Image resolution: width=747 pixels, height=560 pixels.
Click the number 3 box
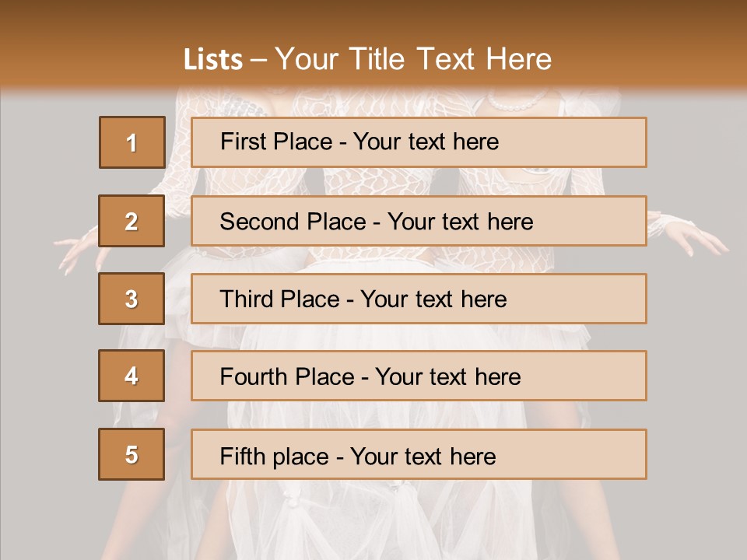132,299
